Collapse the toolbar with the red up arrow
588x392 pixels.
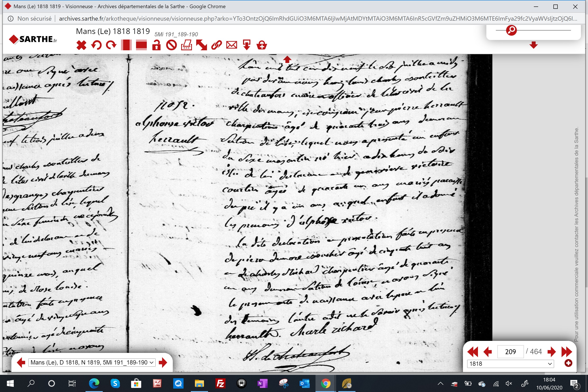287,60
